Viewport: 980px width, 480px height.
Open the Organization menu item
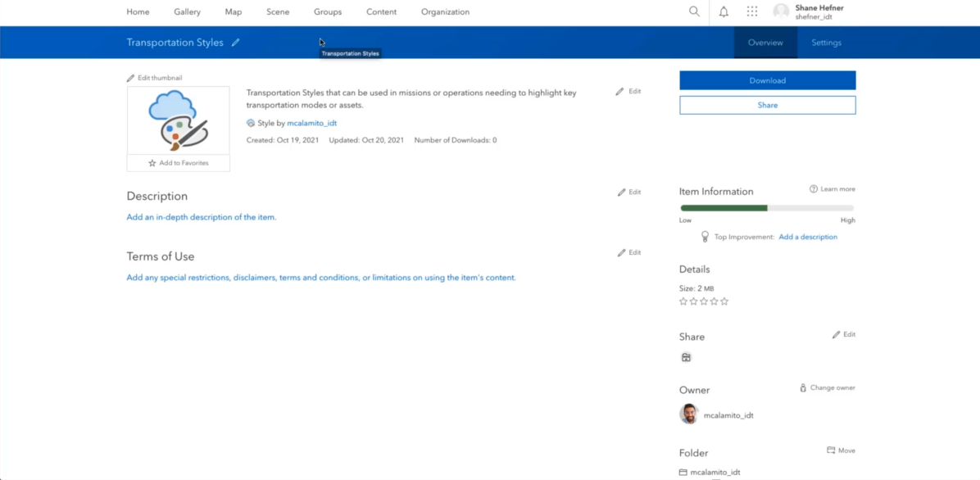click(445, 11)
